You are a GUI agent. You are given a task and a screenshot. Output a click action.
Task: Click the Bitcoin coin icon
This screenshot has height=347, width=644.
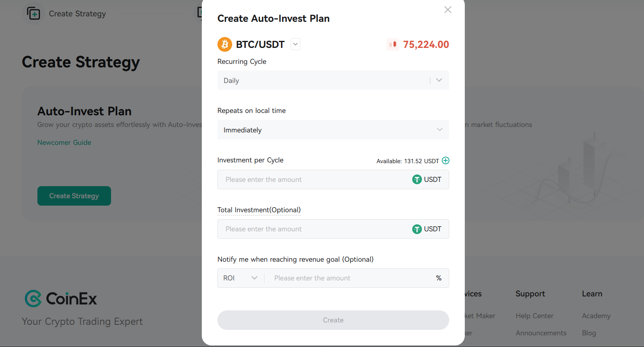coord(225,44)
